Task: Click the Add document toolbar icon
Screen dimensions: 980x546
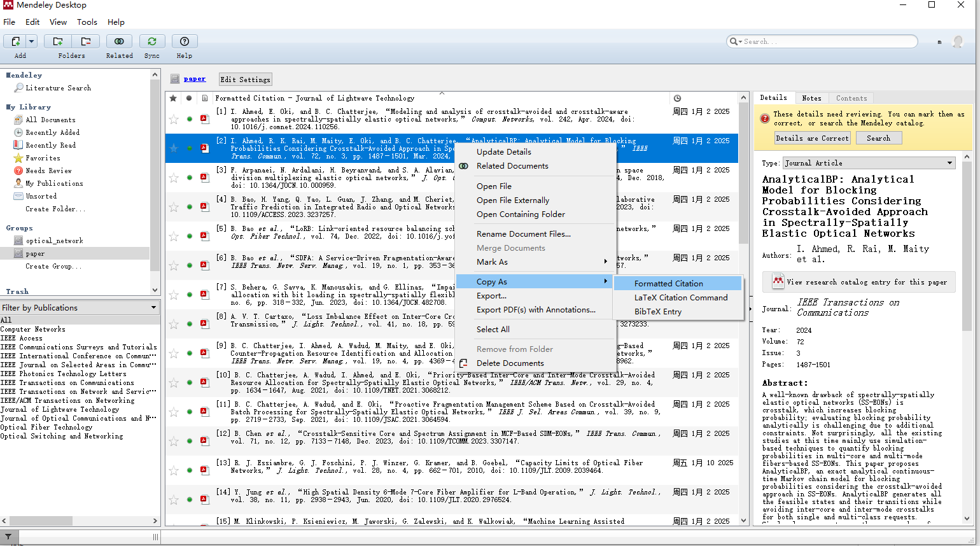Action: [15, 41]
